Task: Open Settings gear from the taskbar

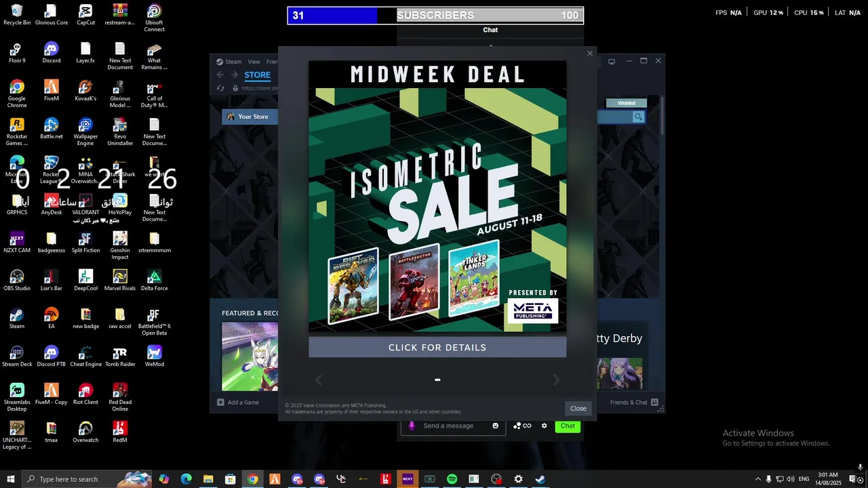Action: tap(518, 479)
